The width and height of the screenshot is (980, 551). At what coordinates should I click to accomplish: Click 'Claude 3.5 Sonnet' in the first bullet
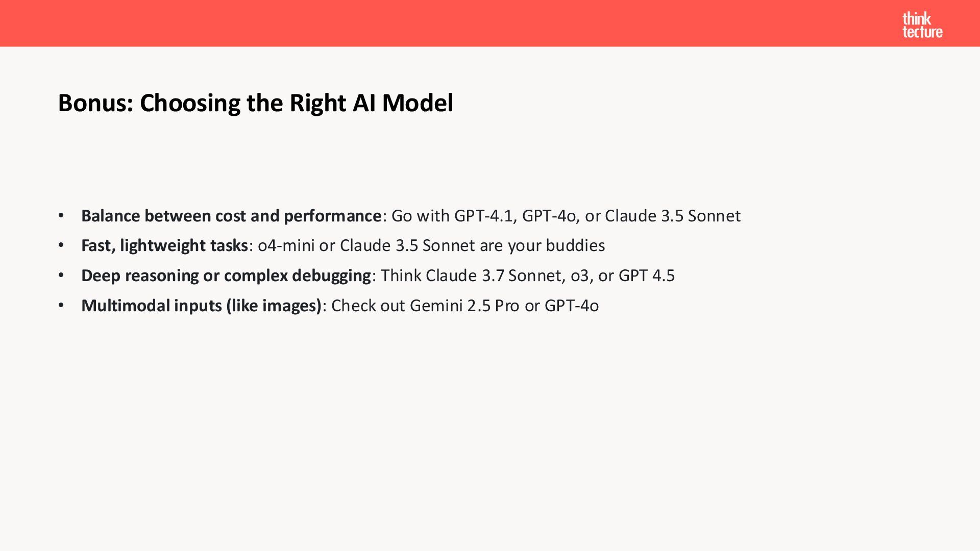(x=672, y=216)
